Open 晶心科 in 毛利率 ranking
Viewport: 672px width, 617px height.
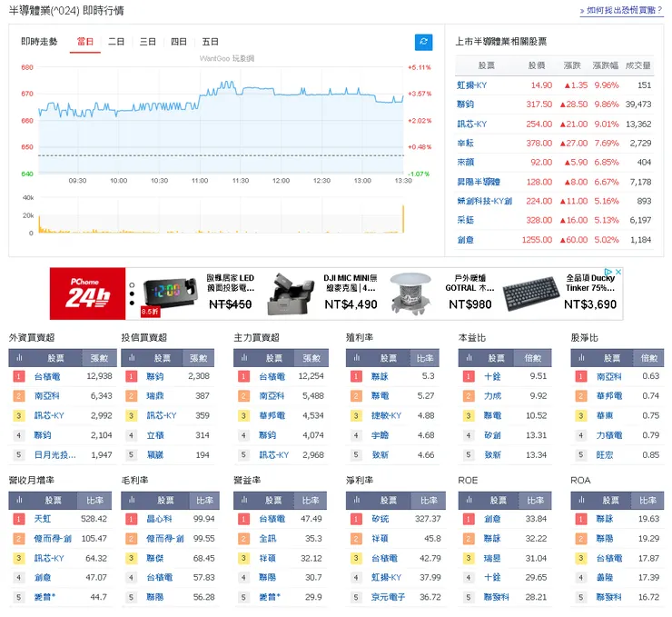[159, 519]
